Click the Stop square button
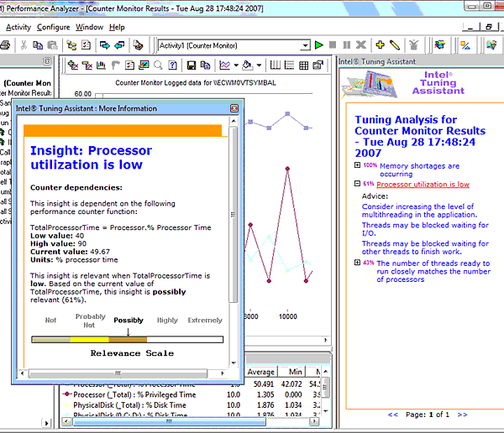504x433 pixels. click(x=333, y=45)
